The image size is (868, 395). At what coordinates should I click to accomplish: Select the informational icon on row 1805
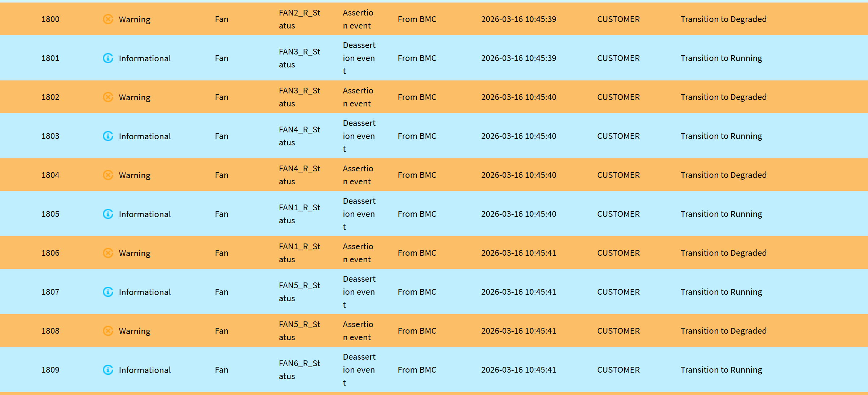108,214
